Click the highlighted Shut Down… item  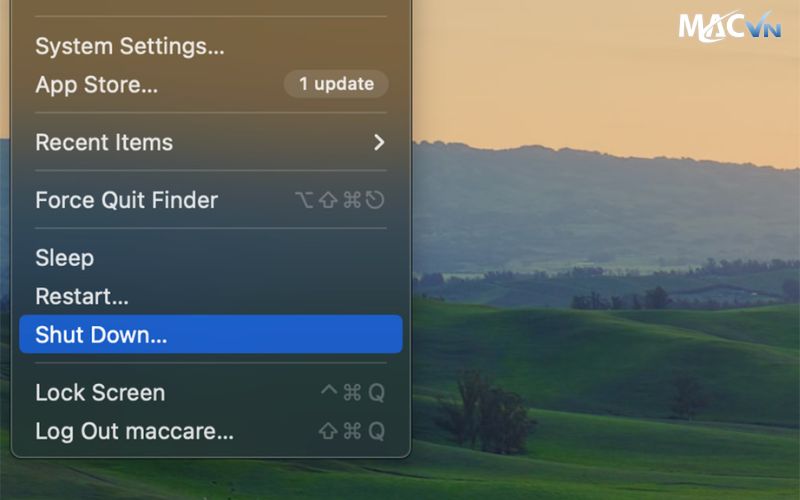211,334
